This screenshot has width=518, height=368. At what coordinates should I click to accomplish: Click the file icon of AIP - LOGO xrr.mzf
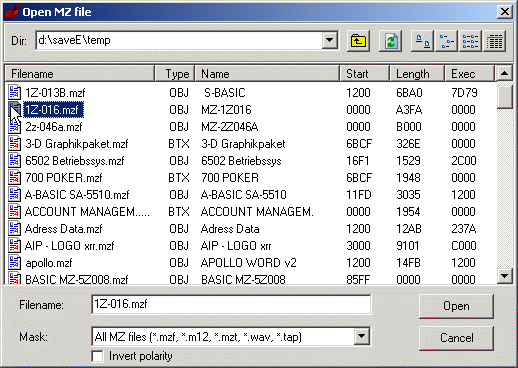pyautogui.click(x=14, y=246)
